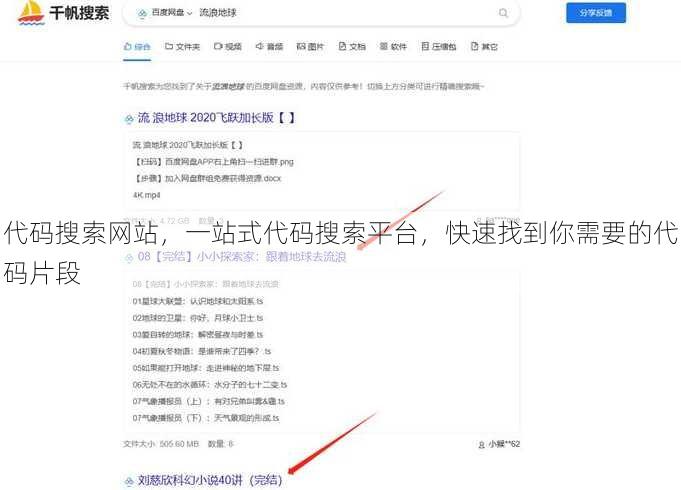Switch to the 软件 tab
Screen dimensions: 681x490
point(393,46)
